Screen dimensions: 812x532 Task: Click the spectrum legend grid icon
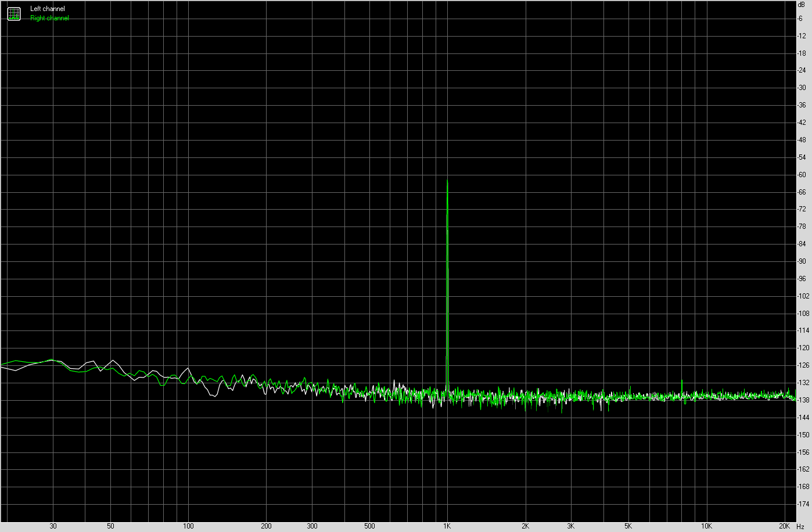pyautogui.click(x=14, y=13)
